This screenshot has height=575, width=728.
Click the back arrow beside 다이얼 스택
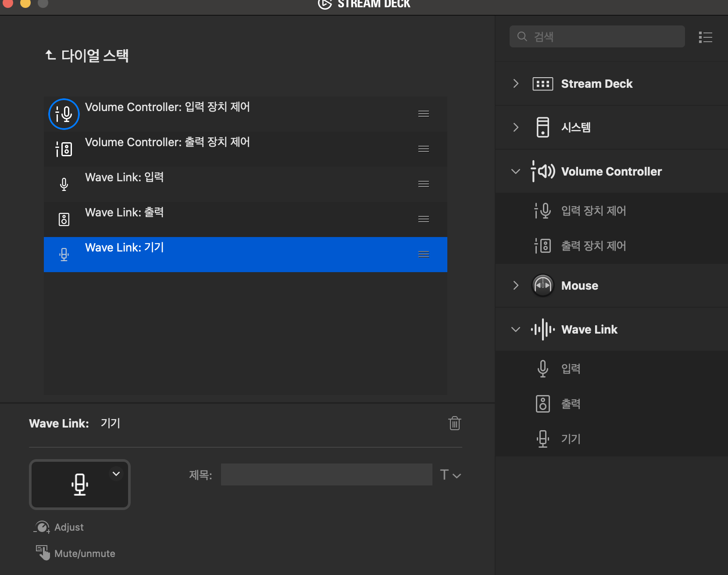(x=50, y=55)
